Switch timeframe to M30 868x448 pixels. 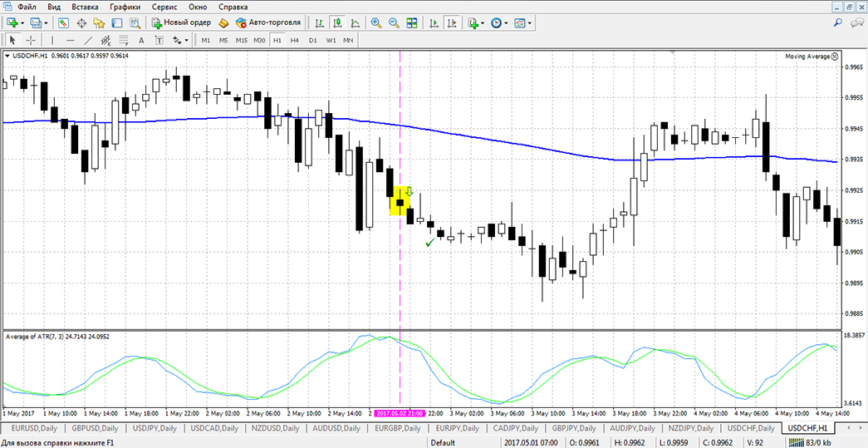tap(260, 41)
